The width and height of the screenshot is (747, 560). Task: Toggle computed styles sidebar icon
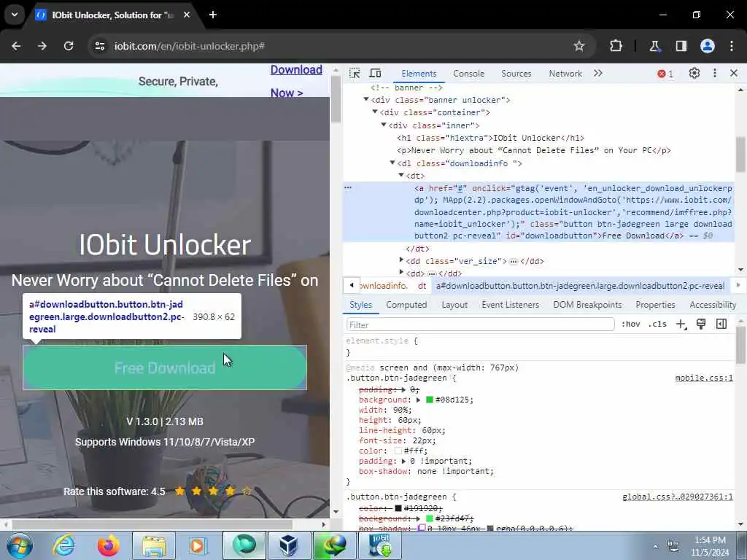(721, 324)
